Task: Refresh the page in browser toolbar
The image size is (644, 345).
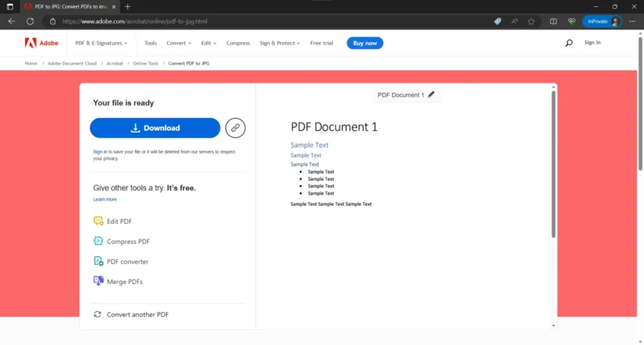Action: coord(30,21)
